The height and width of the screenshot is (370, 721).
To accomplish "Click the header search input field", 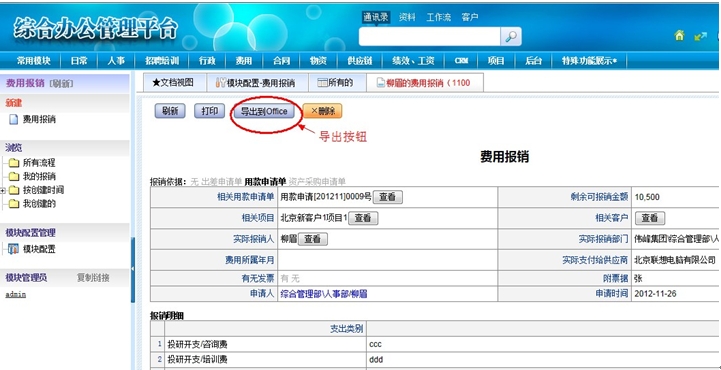I will 429,37.
